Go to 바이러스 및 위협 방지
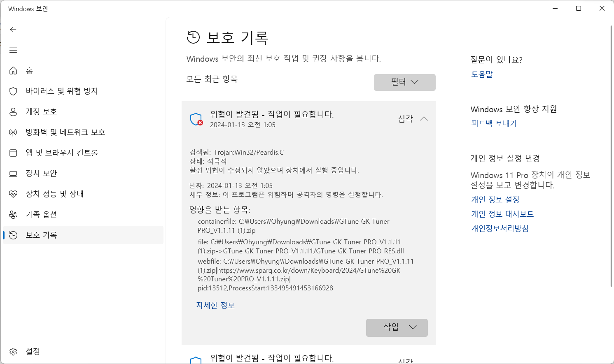 pos(83,91)
